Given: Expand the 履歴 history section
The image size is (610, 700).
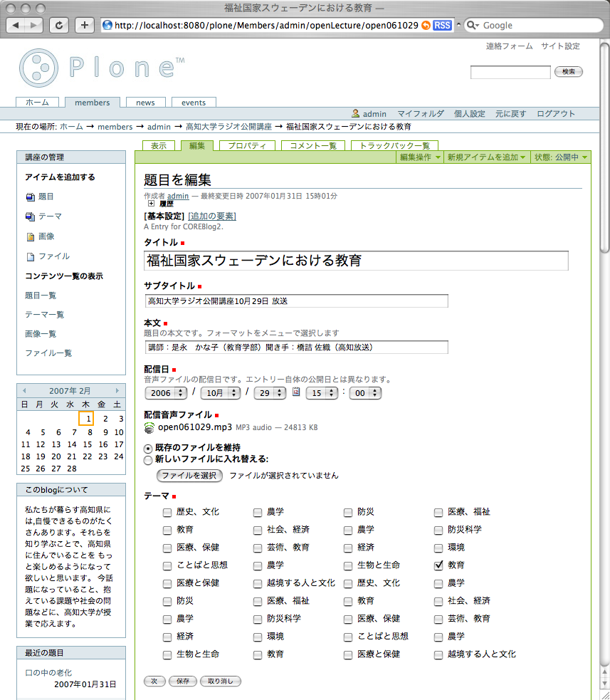Looking at the screenshot, I should point(152,204).
